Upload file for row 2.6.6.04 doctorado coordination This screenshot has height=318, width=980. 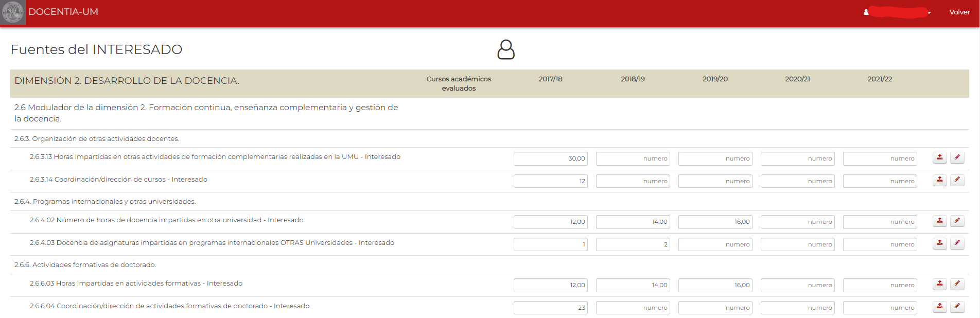pyautogui.click(x=939, y=307)
